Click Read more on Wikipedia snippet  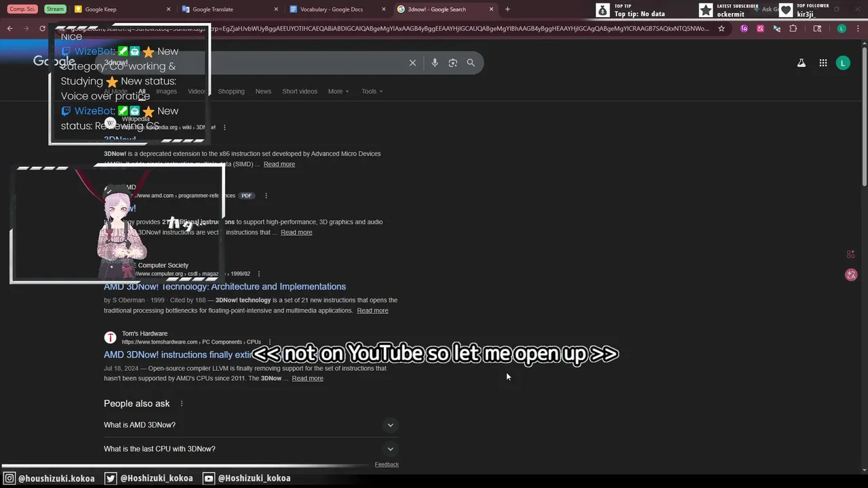pos(279,164)
